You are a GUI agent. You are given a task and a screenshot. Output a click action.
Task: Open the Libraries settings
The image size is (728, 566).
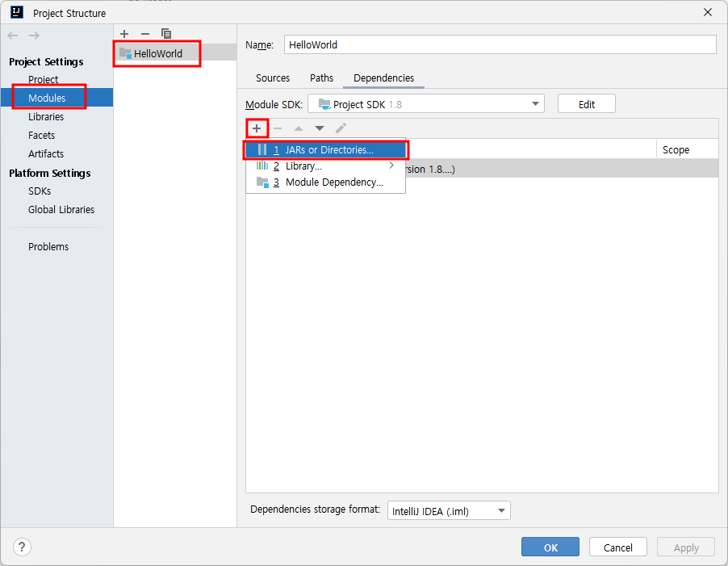[46, 116]
